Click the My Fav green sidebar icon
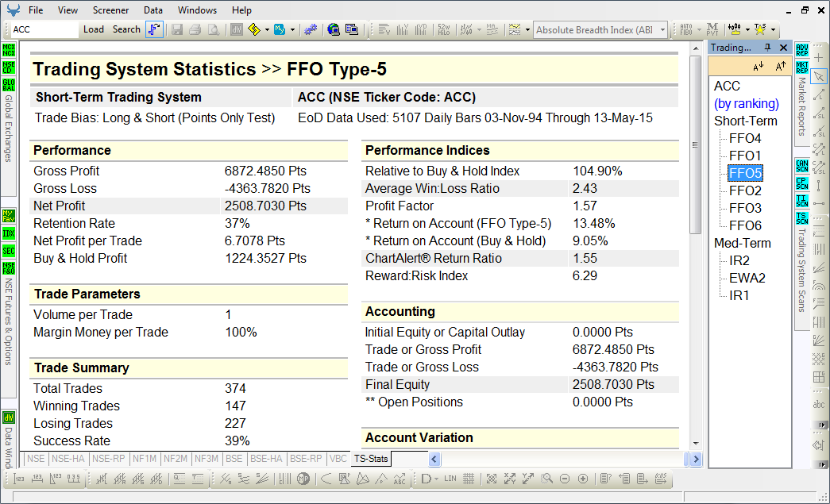830x504 pixels. coord(9,217)
